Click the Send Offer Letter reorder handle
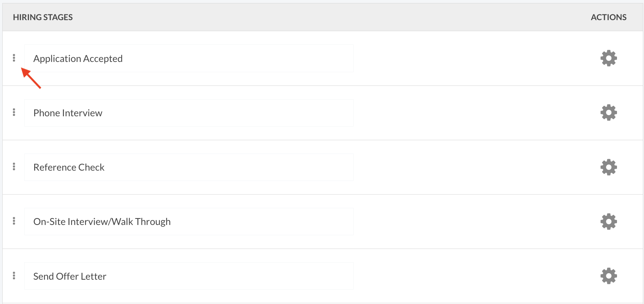 (x=14, y=275)
